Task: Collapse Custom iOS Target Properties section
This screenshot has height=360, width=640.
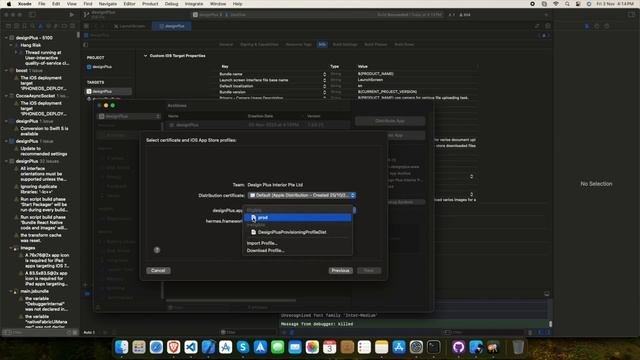Action: pyautogui.click(x=145, y=56)
